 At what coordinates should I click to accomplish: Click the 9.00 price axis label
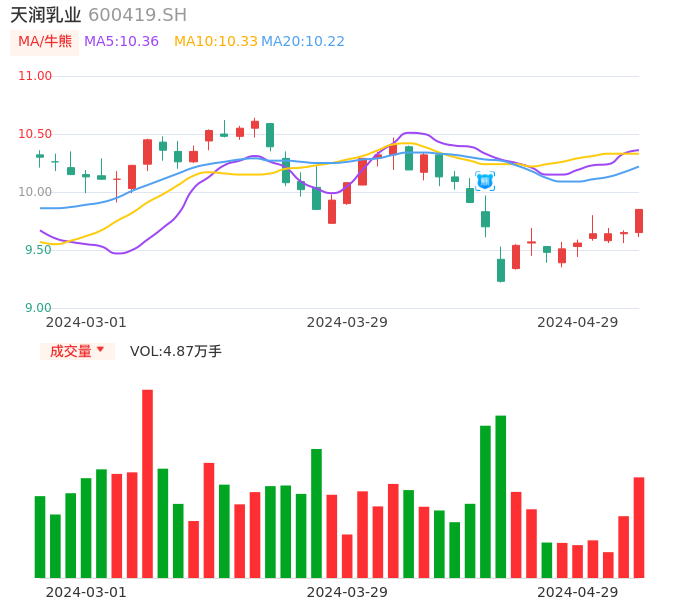coord(38,308)
